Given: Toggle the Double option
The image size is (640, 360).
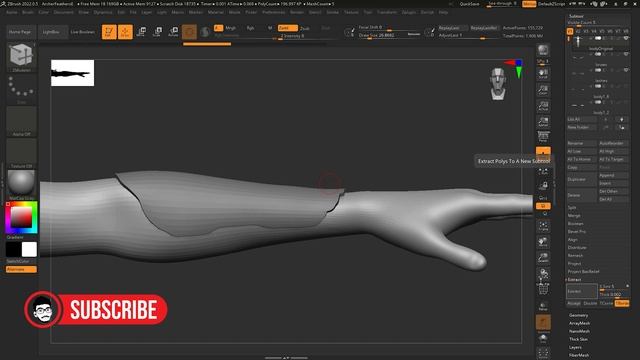Looking at the screenshot, I should click(x=590, y=303).
